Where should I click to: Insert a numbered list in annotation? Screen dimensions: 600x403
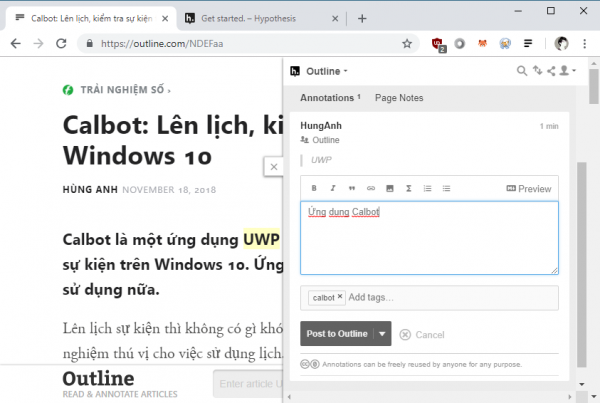(x=427, y=188)
